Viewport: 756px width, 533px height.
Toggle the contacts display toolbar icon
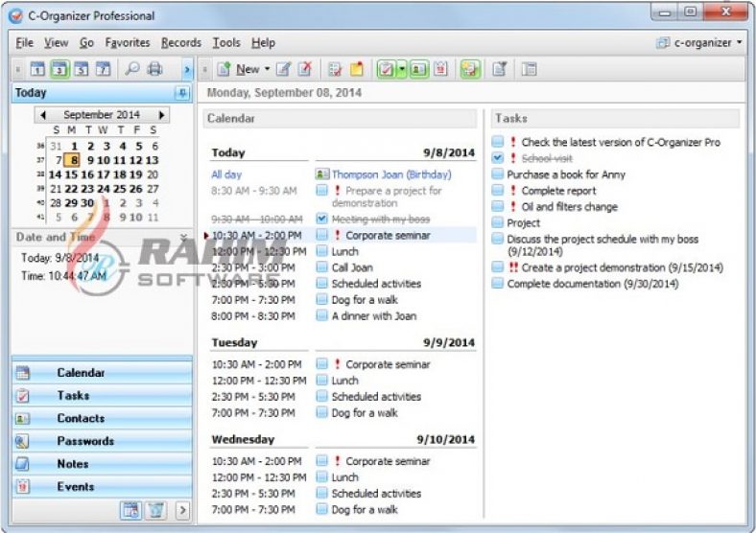tap(419, 69)
